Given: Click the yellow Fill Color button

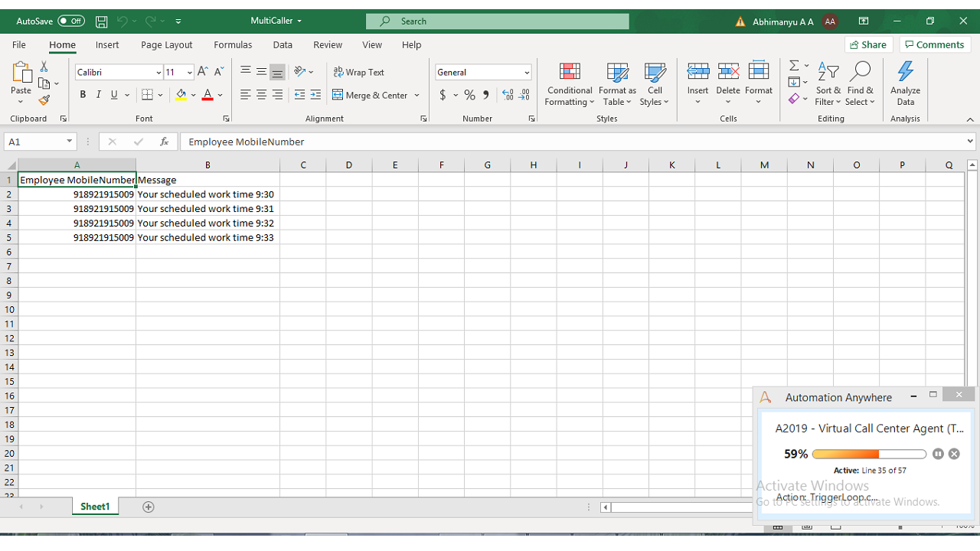Looking at the screenshot, I should (x=181, y=95).
